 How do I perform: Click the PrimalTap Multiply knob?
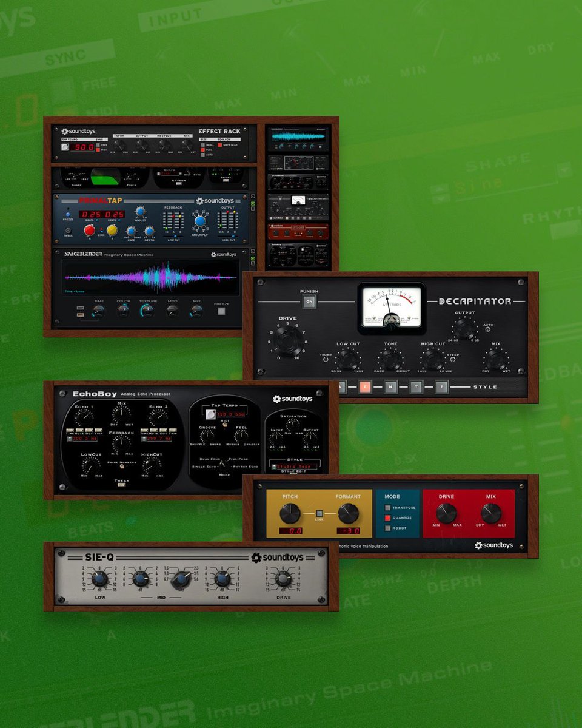point(200,221)
